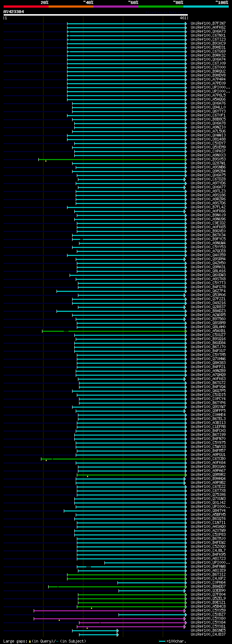Screen dimensions: 232x644
Task: Select the UniRef100_C5YX60 label
Action: 208,619
